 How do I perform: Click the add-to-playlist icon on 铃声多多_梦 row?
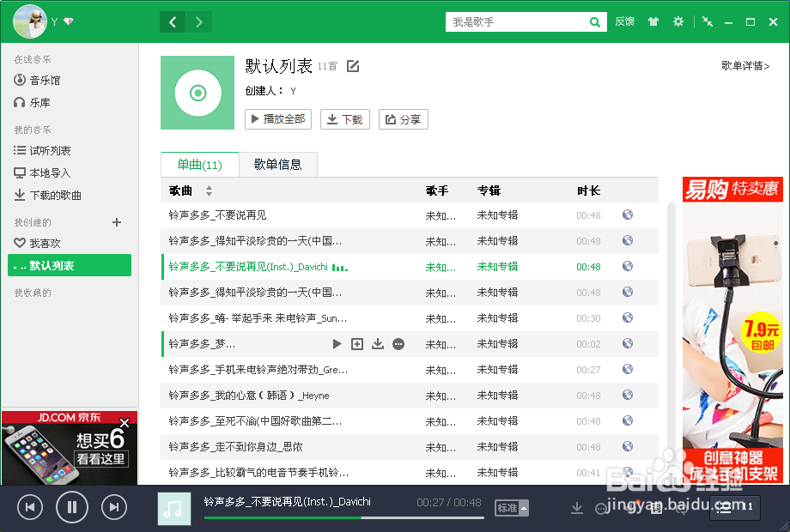(357, 343)
